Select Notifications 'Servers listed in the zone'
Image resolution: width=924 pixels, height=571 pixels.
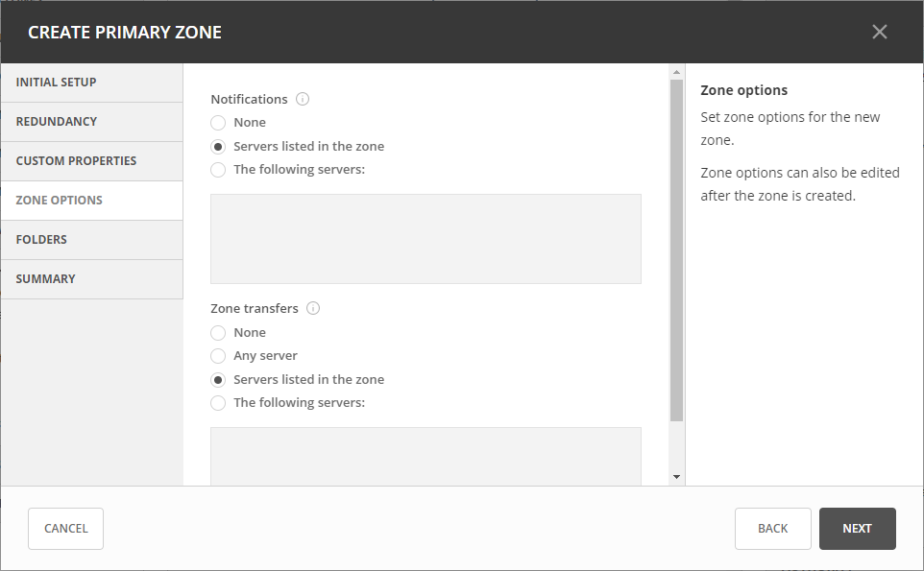(x=218, y=147)
